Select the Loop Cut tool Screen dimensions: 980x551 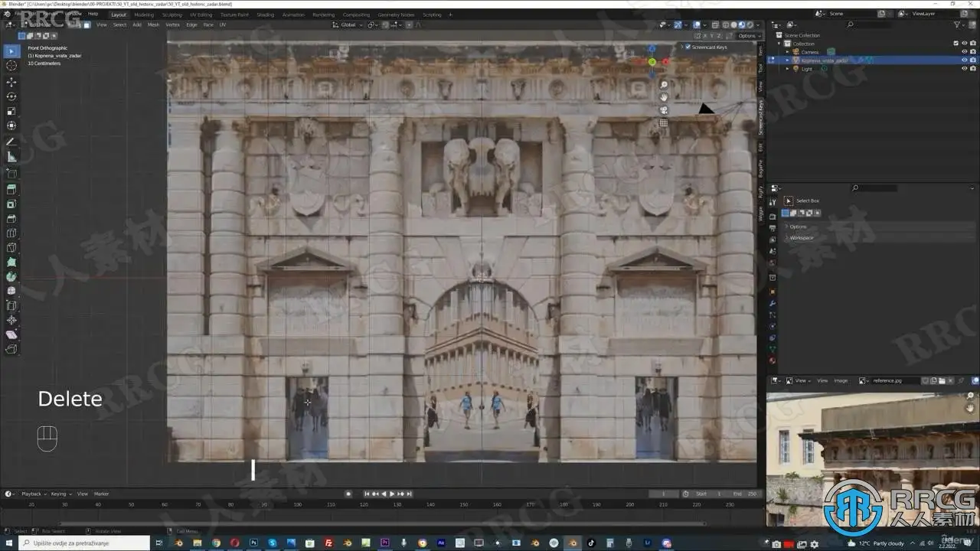click(11, 233)
